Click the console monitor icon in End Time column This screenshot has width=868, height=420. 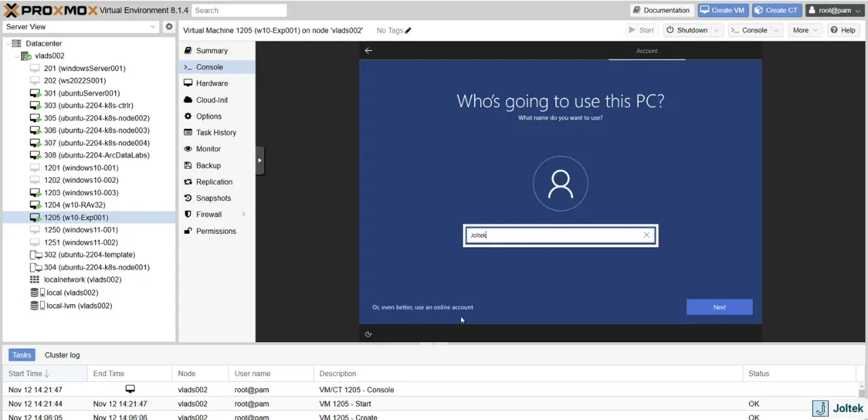click(x=130, y=390)
